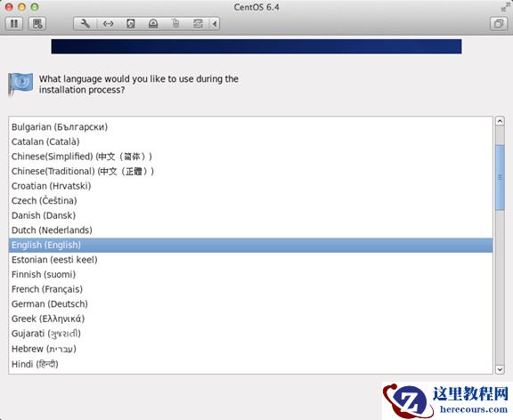Click the sharing sync device icon
Screen dimensions: 513x420
pos(198,23)
